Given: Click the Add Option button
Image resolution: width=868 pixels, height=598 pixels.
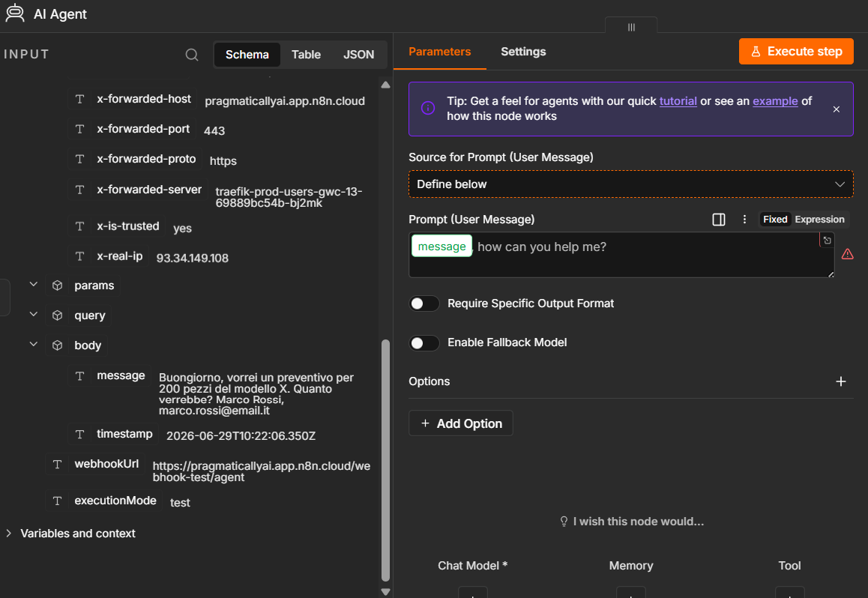Looking at the screenshot, I should pyautogui.click(x=460, y=423).
